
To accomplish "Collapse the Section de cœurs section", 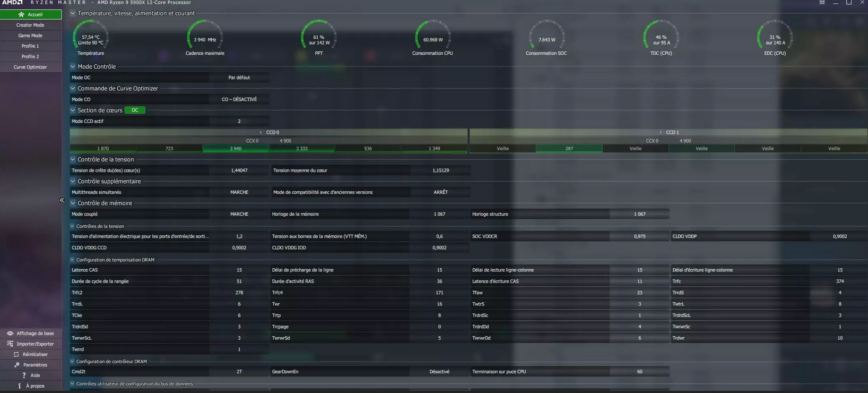I will click(x=73, y=110).
